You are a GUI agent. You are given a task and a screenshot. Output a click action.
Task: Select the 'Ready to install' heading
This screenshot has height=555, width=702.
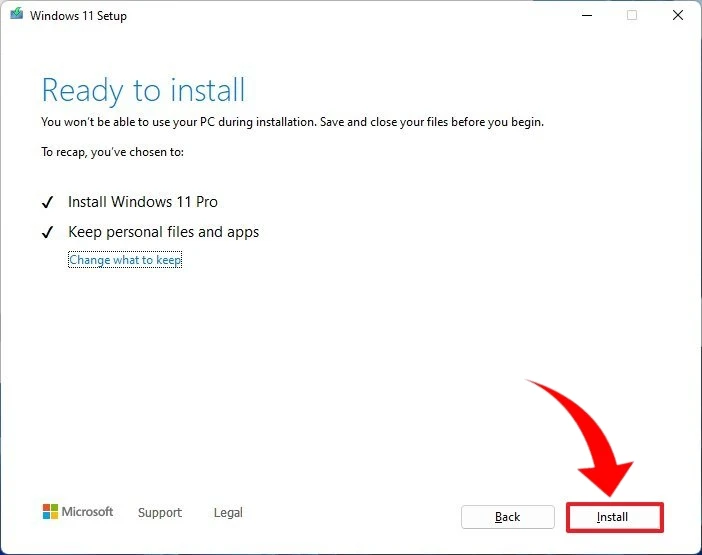[x=143, y=91]
